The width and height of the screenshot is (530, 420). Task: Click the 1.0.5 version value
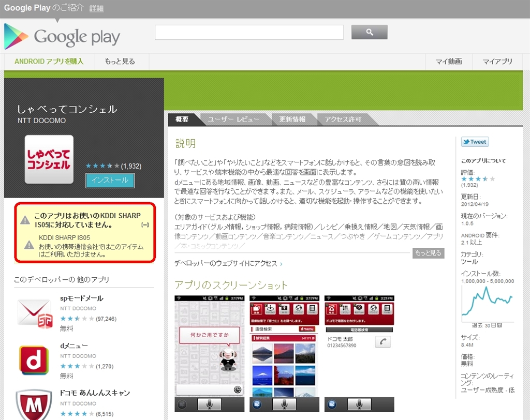(467, 223)
